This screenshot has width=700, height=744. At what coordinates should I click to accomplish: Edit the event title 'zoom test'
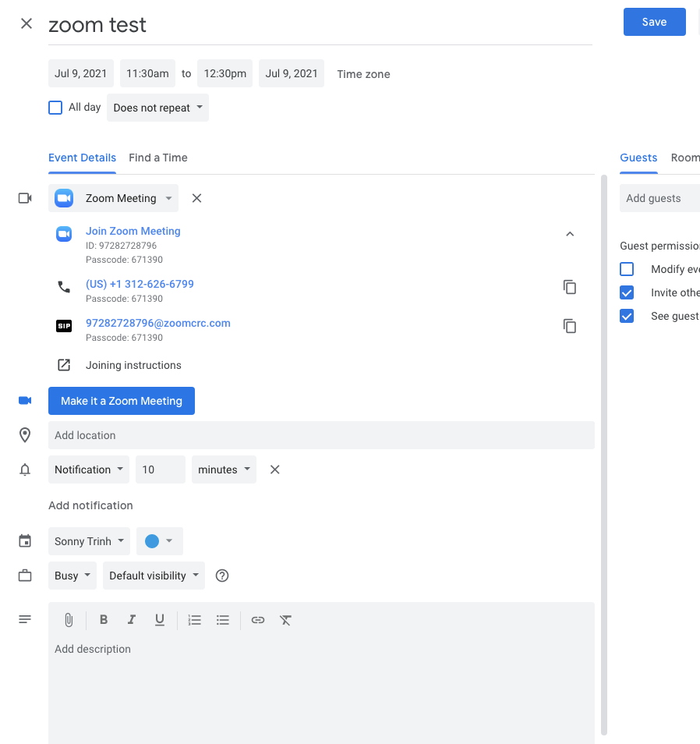click(x=320, y=25)
